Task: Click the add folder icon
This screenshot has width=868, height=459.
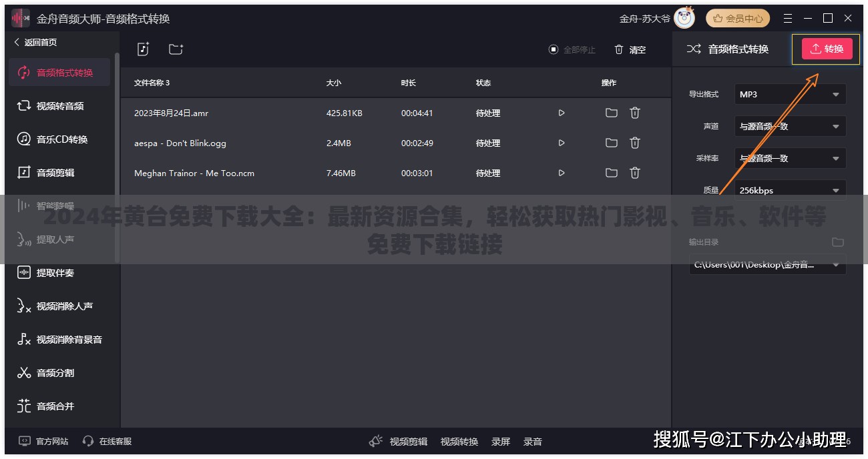Action: (176, 49)
